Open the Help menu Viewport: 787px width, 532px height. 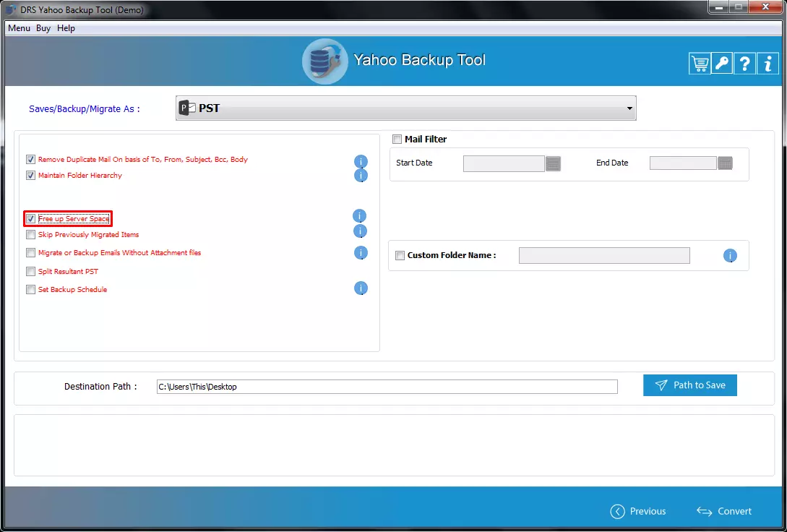pos(66,28)
